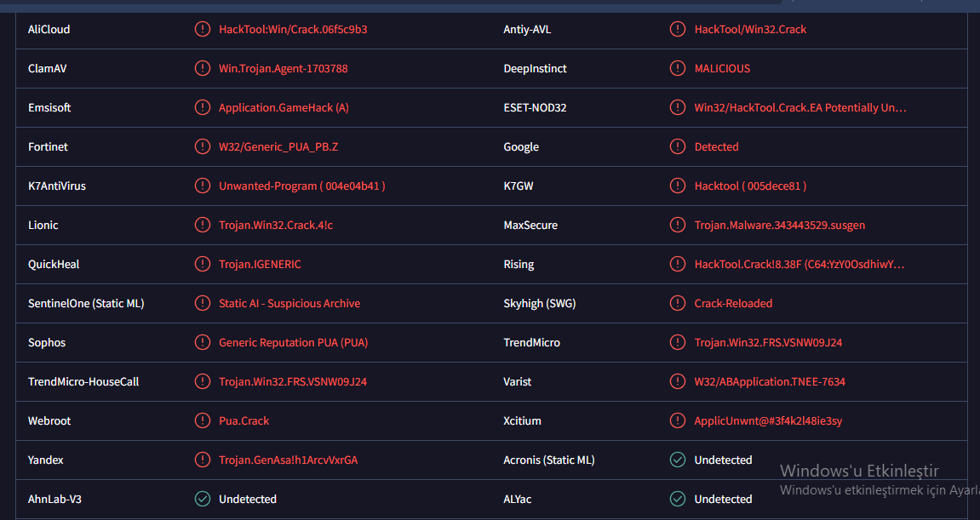Click the alert icon in the K7AntiVirus row
Viewport: 980px width, 520px height.
coord(203,186)
